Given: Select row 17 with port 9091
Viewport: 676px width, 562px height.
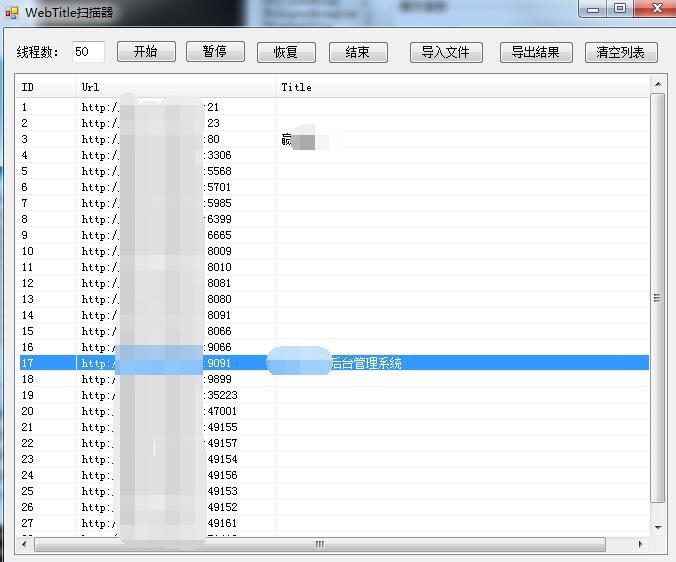Looking at the screenshot, I should tap(300, 363).
